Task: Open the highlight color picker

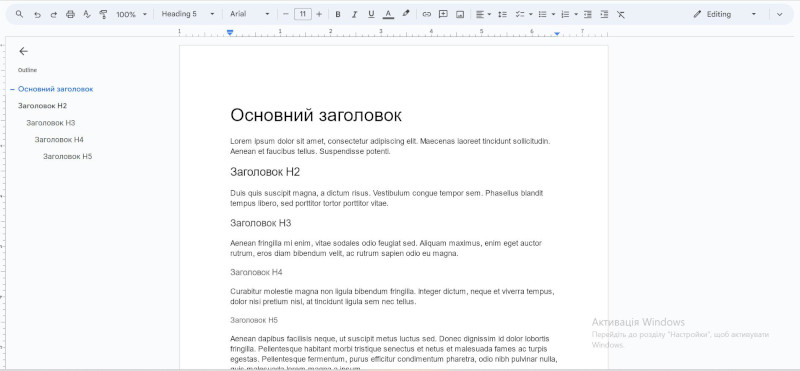Action: [406, 14]
